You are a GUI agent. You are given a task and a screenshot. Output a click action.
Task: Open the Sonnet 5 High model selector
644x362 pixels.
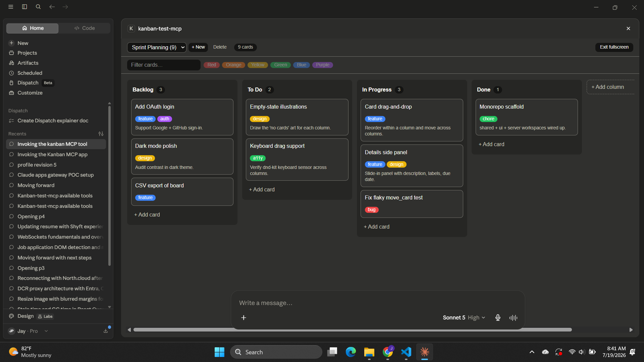click(464, 317)
